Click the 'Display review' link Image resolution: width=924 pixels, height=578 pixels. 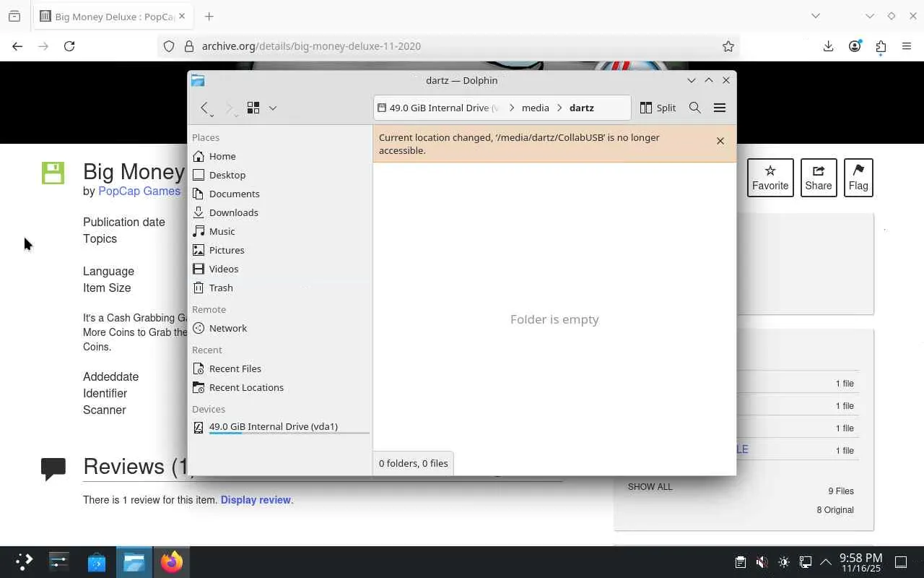click(x=256, y=500)
